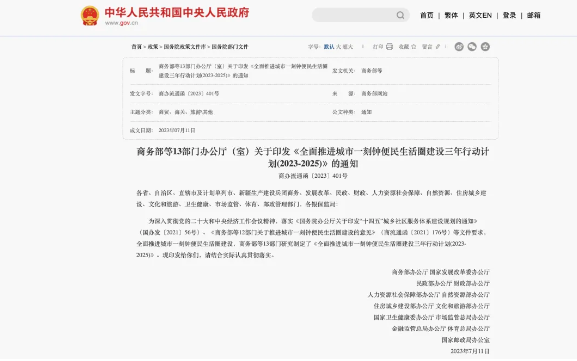577x361 pixels.
Task: Click the www.gov.cn address text
Action: [121, 23]
